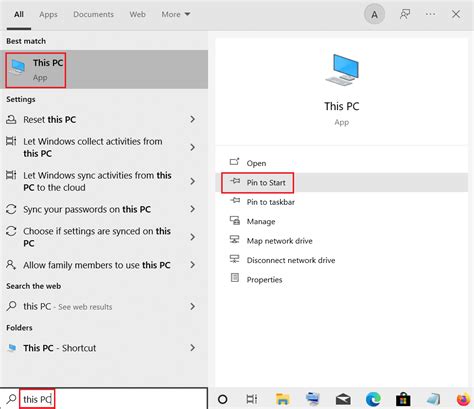Close the search panel
This screenshot has height=409, width=474.
[456, 14]
